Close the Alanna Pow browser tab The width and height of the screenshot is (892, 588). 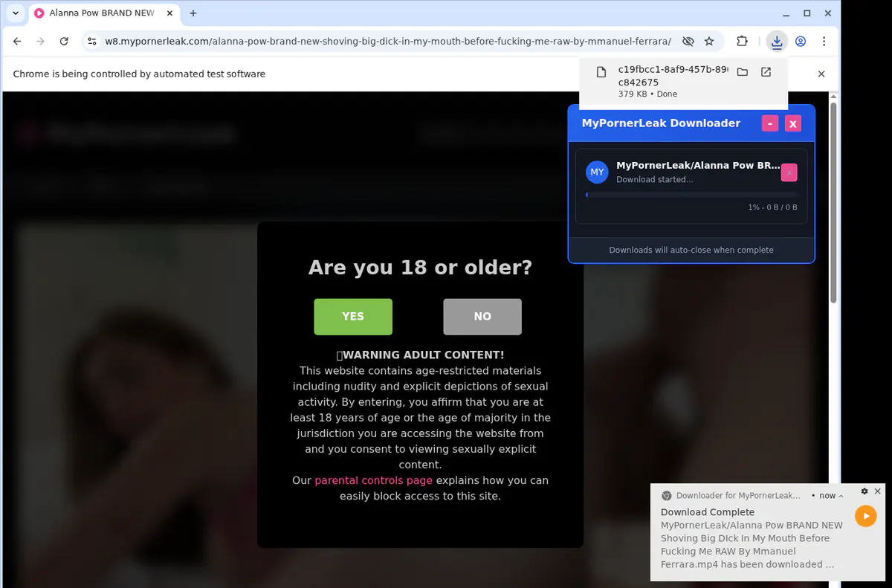(169, 13)
